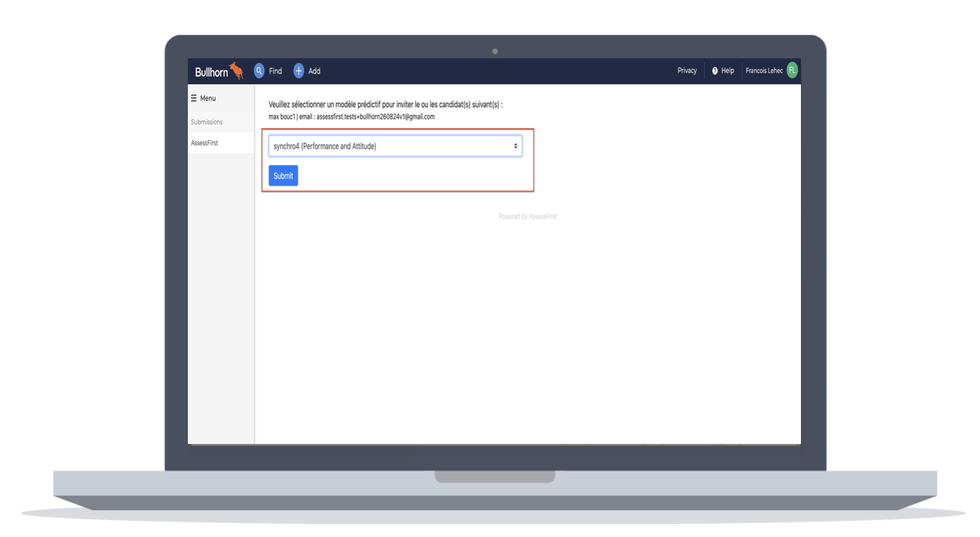
Task: Select synchro4 (Performance and Attitude) option
Action: pyautogui.click(x=325, y=146)
